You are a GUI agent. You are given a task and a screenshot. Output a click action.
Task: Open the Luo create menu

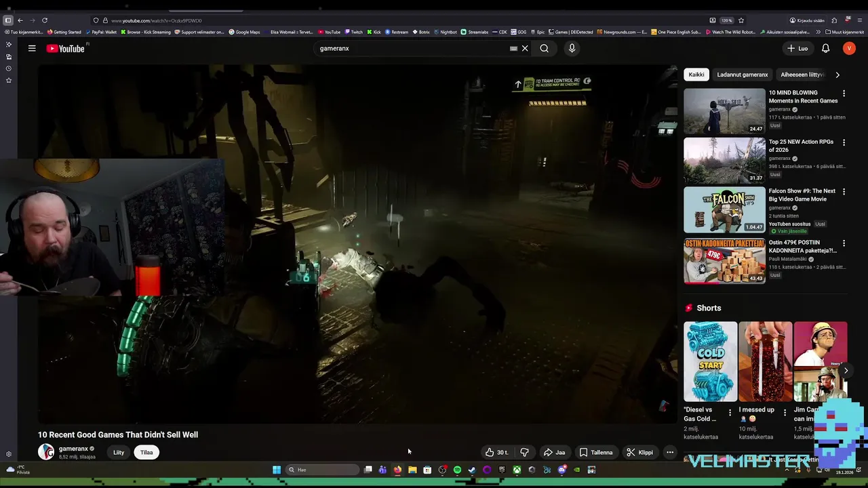797,48
